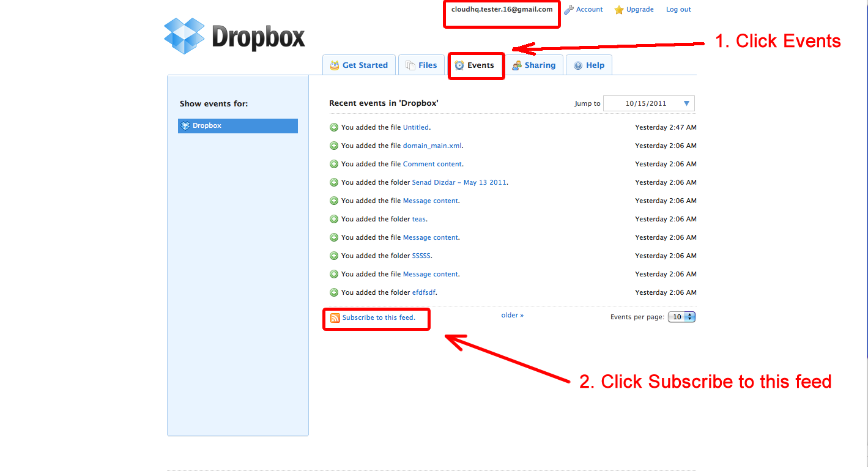The height and width of the screenshot is (474, 868).
Task: Open the domain_main.xml file link
Action: pyautogui.click(x=432, y=146)
